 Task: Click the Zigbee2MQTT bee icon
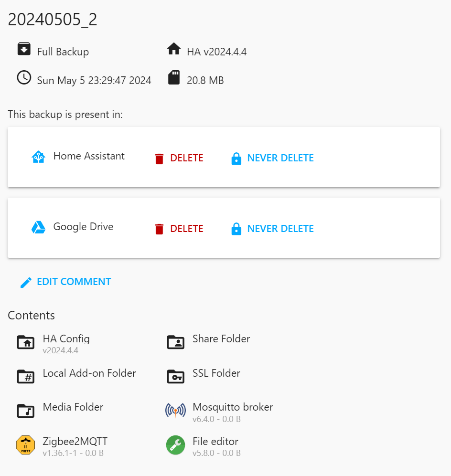coord(25,445)
